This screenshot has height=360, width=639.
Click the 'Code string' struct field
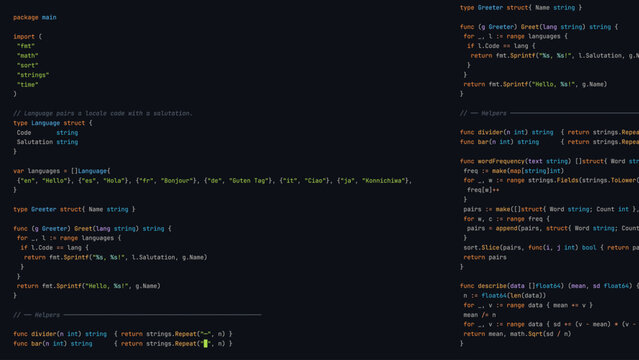pyautogui.click(x=47, y=133)
